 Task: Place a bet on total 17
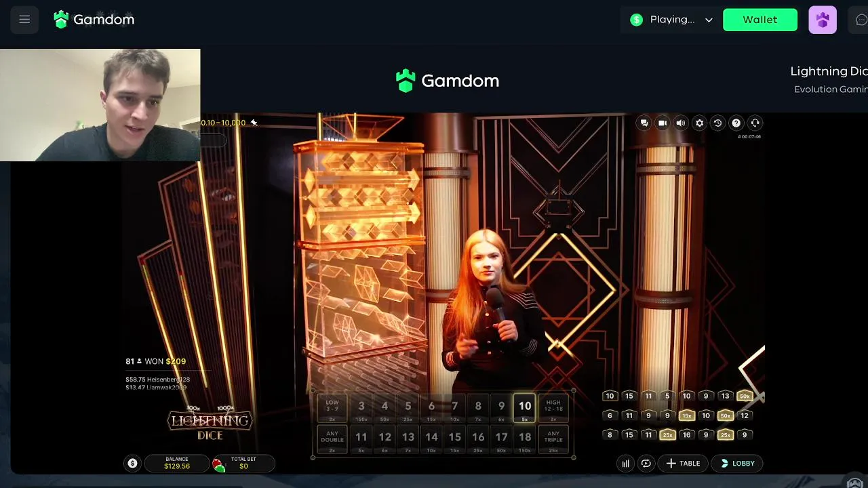(x=501, y=439)
